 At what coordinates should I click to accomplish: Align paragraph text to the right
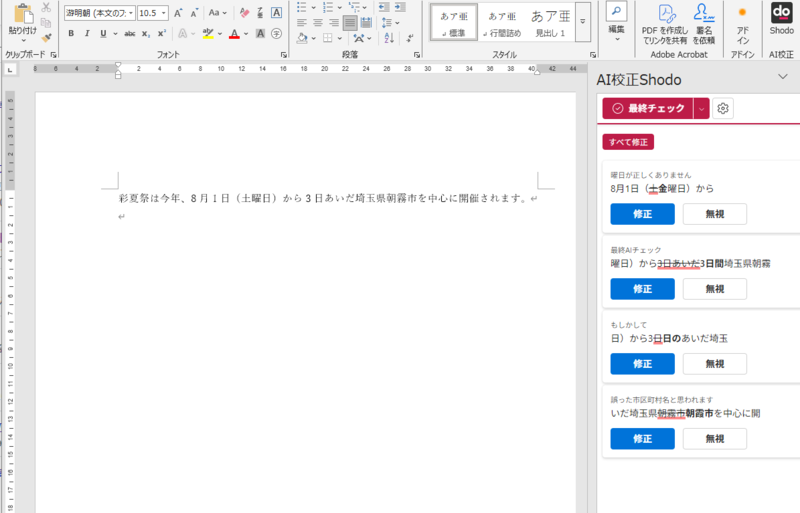click(334, 22)
